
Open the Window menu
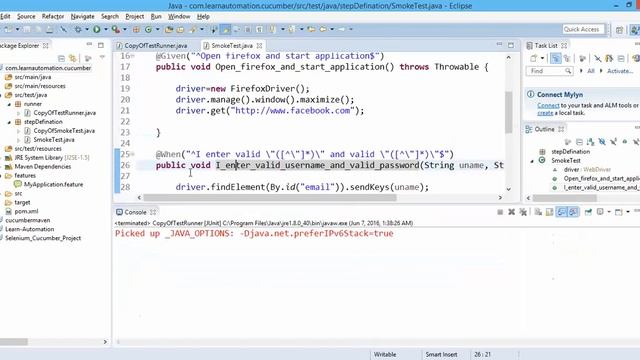pyautogui.click(x=179, y=16)
